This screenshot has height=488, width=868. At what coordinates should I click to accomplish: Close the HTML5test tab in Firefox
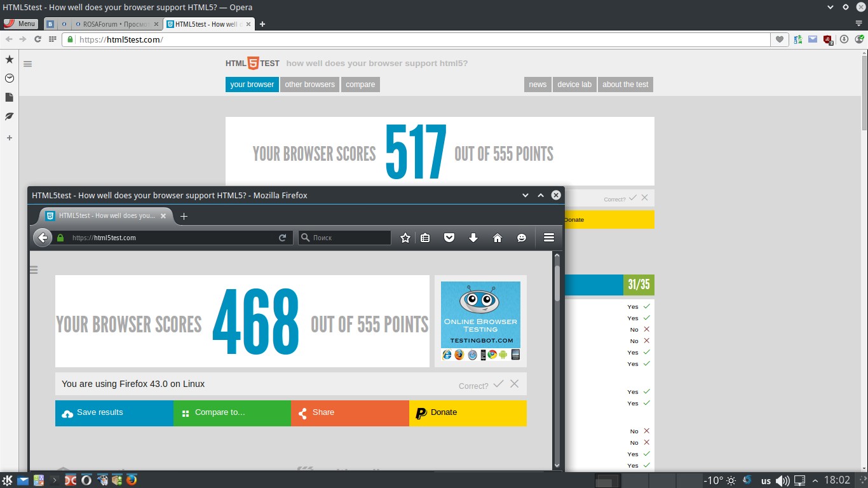pos(163,216)
